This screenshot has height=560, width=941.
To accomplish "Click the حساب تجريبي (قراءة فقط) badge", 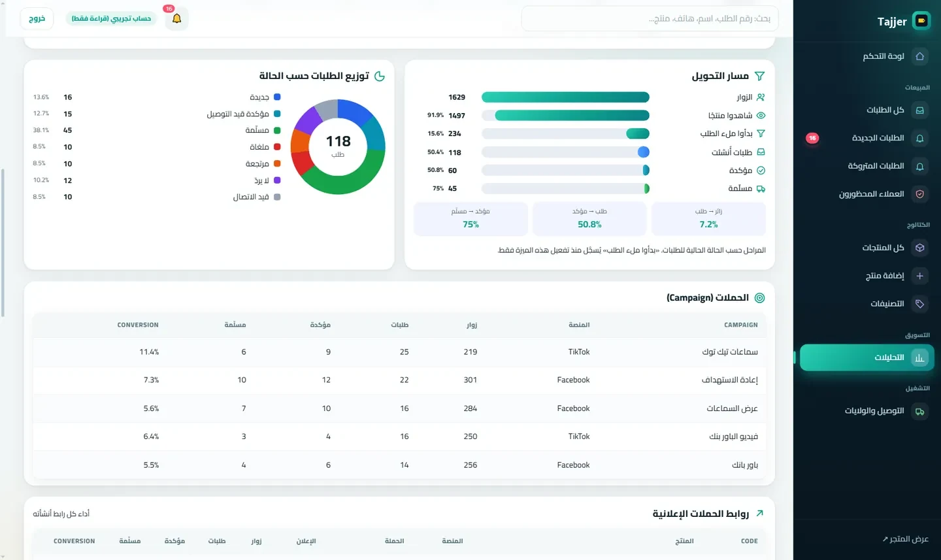I will tap(112, 18).
